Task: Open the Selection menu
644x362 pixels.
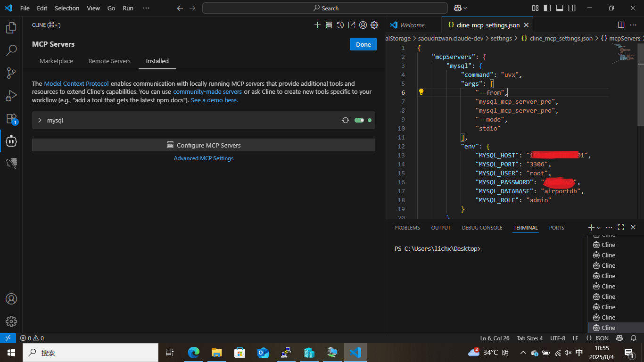Action: click(67, 8)
